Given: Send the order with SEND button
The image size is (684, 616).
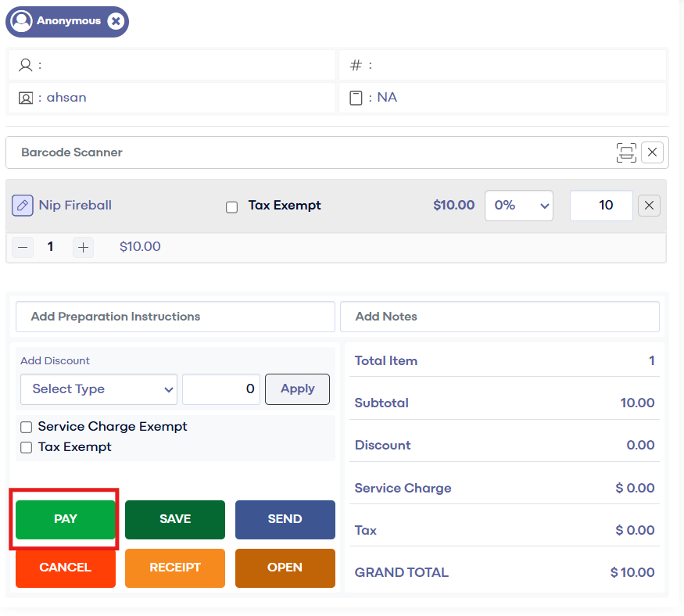Looking at the screenshot, I should click(x=285, y=519).
